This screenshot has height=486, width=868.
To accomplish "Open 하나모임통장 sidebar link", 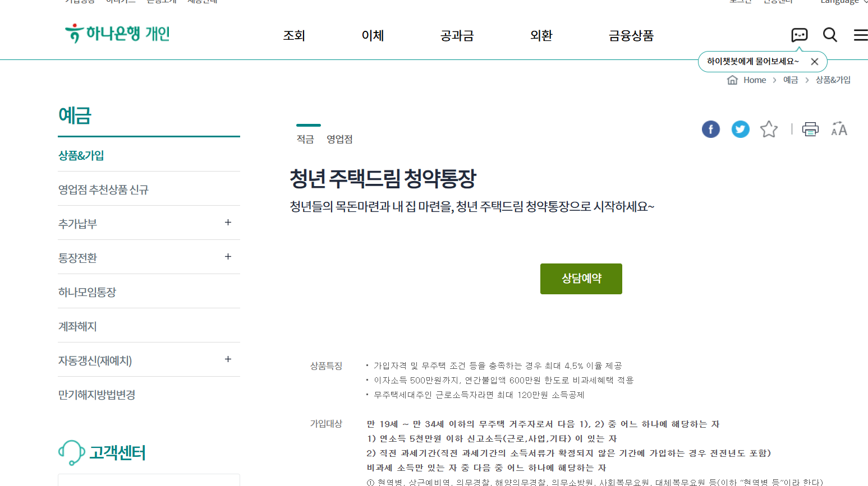I will click(87, 292).
